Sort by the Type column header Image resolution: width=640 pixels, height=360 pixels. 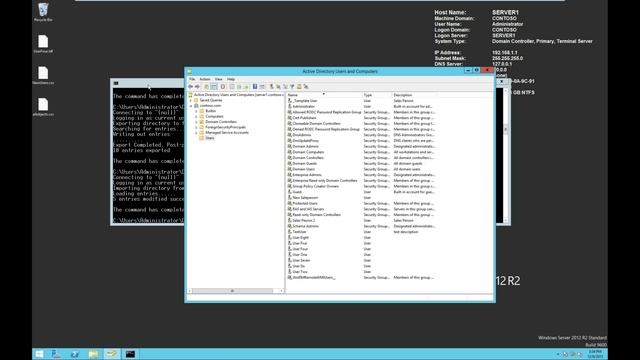377,95
